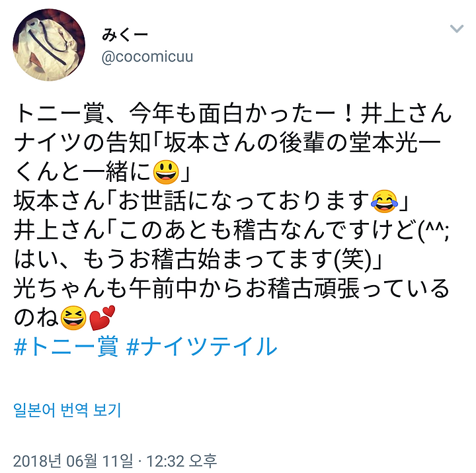Open the @cocomicuu handle link
476x473 pixels.
click(147, 57)
